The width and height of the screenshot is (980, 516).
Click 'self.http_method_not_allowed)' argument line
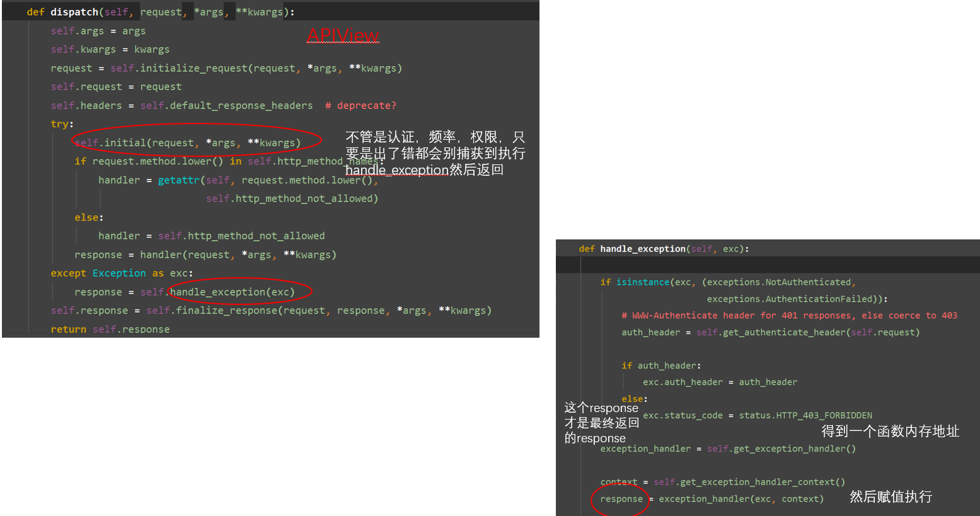click(x=292, y=198)
